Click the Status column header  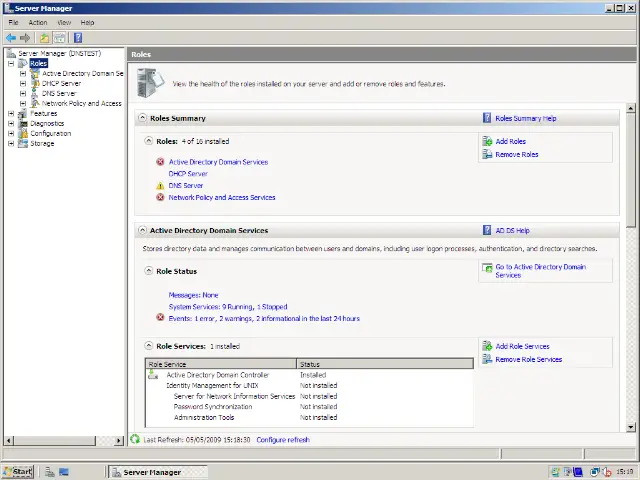385,364
